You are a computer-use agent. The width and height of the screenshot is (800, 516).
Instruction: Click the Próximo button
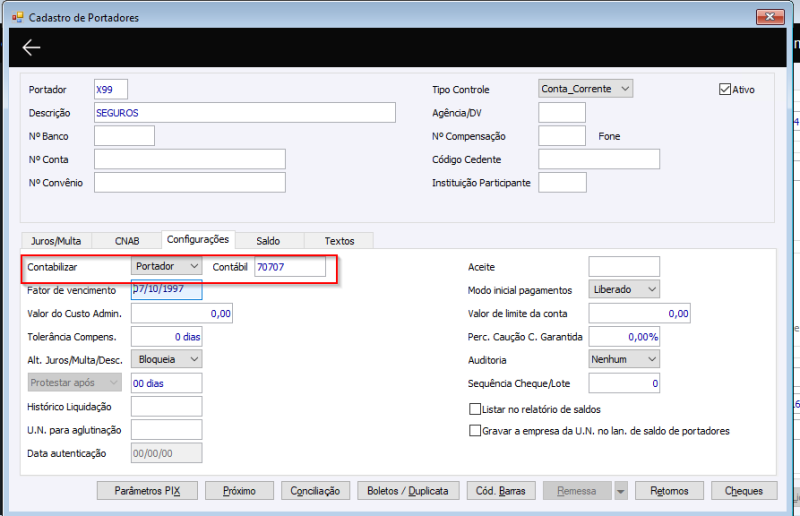239,491
